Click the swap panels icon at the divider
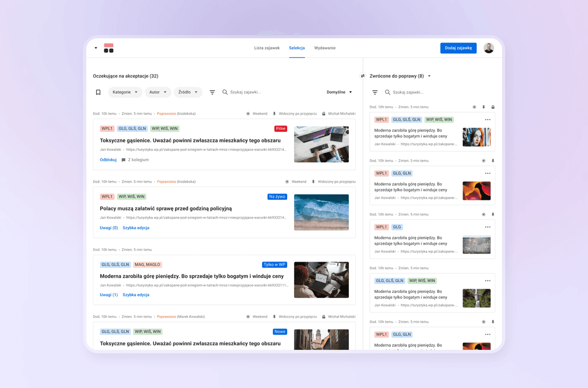Image resolution: width=588 pixels, height=388 pixels. coord(363,76)
